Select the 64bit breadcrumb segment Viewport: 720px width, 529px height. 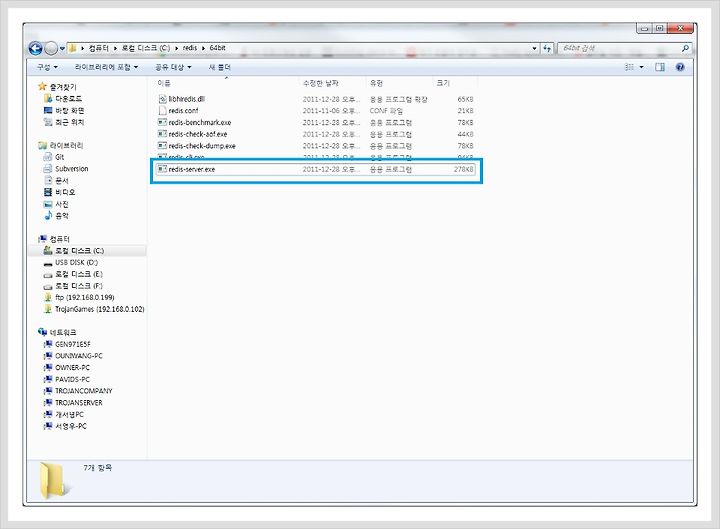[218, 48]
